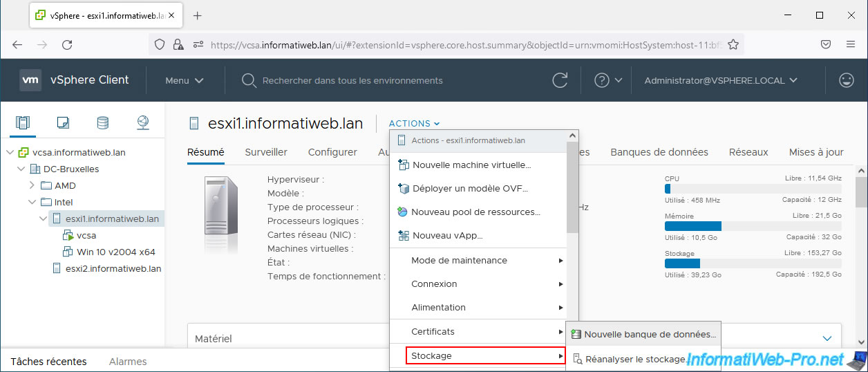The image size is (868, 372).
Task: Switch to the Configurer tab
Action: tap(332, 152)
